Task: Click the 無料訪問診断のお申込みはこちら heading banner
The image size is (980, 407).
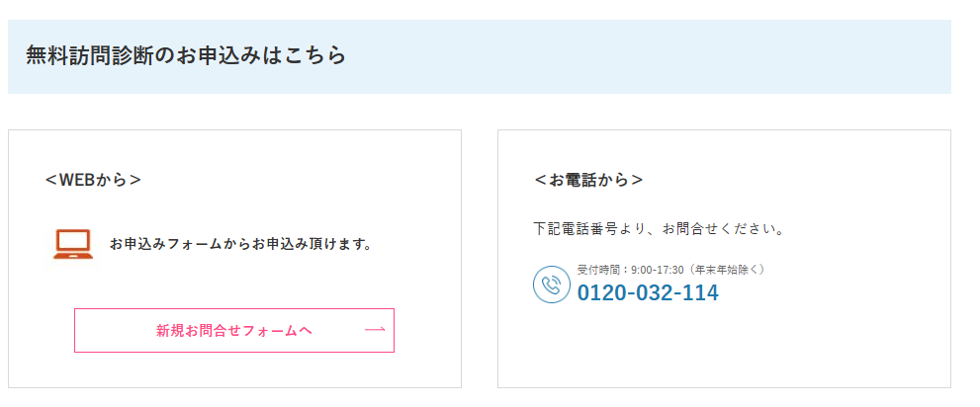Action: point(480,57)
